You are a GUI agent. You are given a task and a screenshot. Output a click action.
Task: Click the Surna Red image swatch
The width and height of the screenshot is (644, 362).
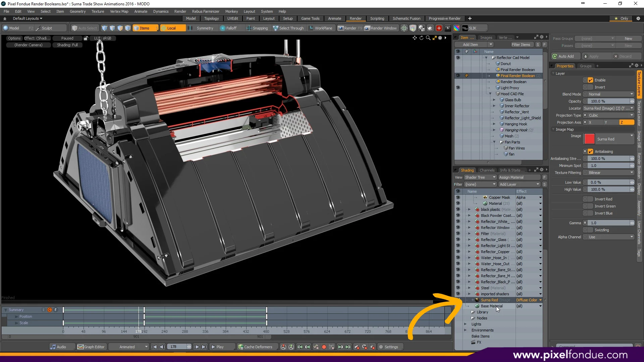pos(589,139)
